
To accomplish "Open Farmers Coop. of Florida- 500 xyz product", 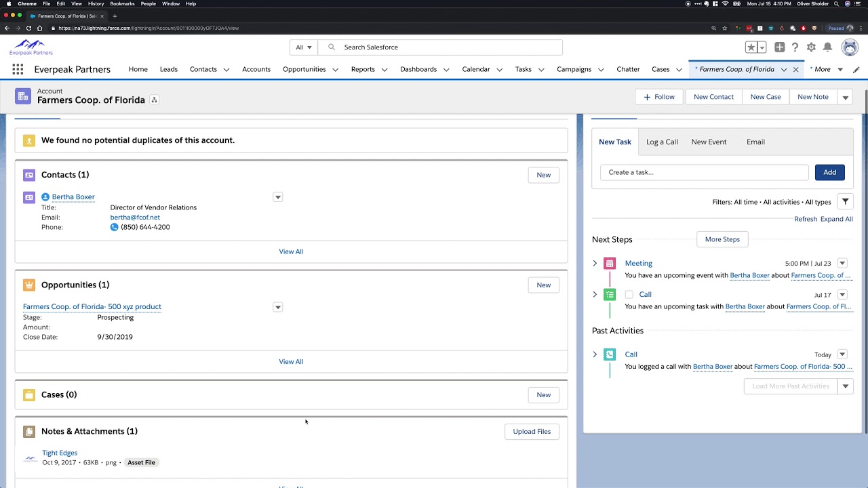I will 92,307.
